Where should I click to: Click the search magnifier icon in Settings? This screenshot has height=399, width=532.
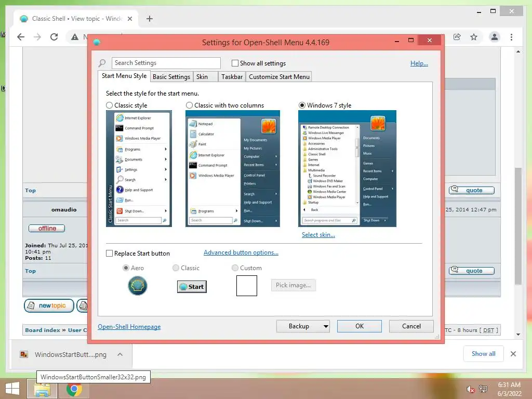coord(102,63)
